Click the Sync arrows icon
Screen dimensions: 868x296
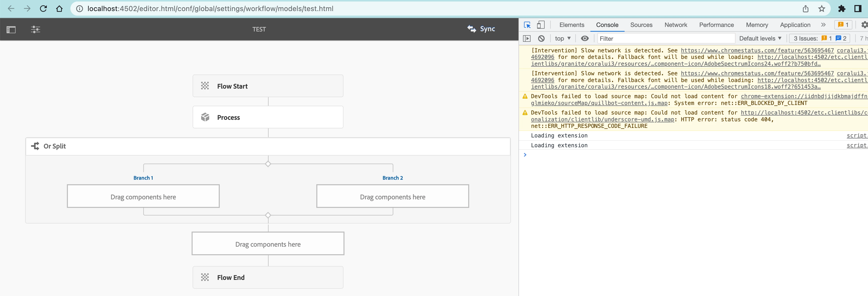471,29
